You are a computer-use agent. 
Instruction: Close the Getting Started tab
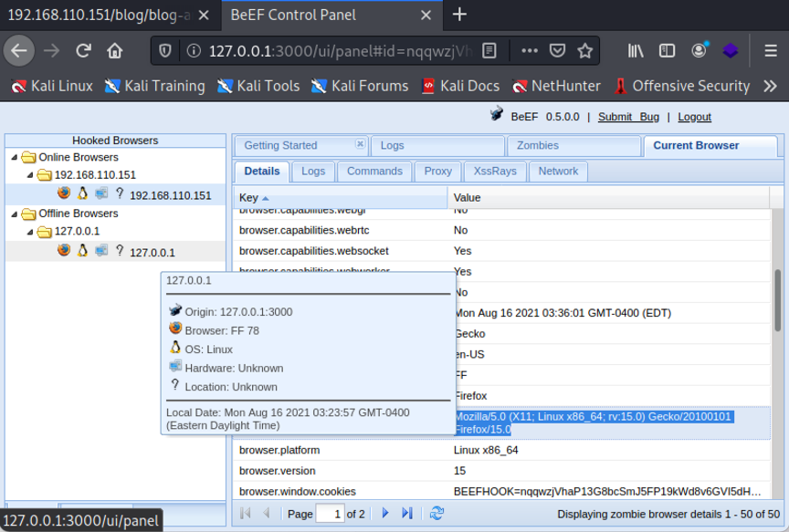tap(361, 144)
